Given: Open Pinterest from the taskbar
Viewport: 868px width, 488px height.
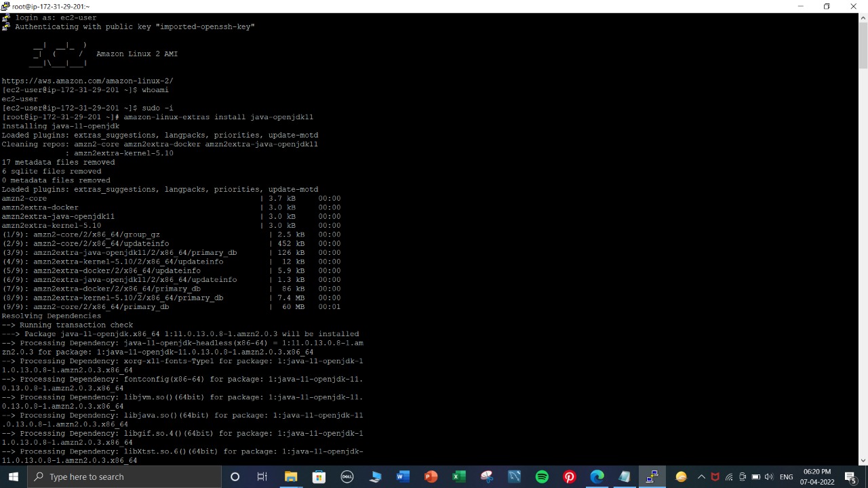Looking at the screenshot, I should [x=570, y=476].
